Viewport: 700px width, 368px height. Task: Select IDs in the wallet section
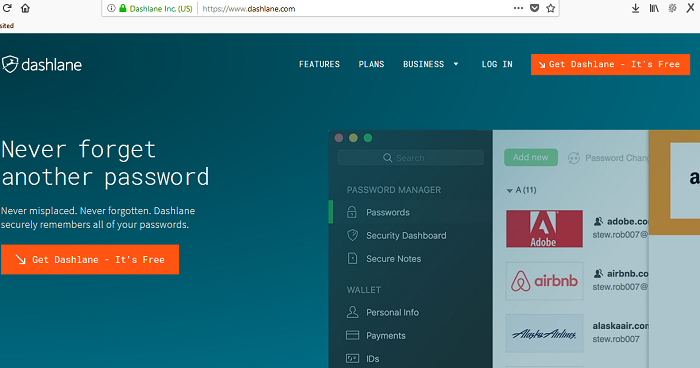click(x=372, y=359)
